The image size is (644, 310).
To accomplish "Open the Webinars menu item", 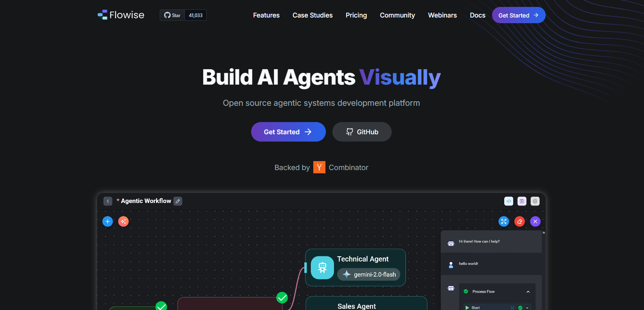I will [442, 15].
